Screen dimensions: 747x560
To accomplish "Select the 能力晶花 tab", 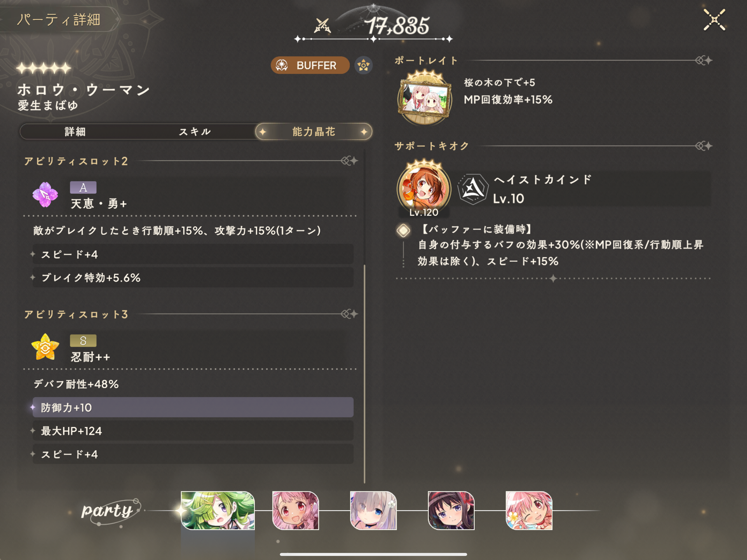I will click(x=314, y=132).
